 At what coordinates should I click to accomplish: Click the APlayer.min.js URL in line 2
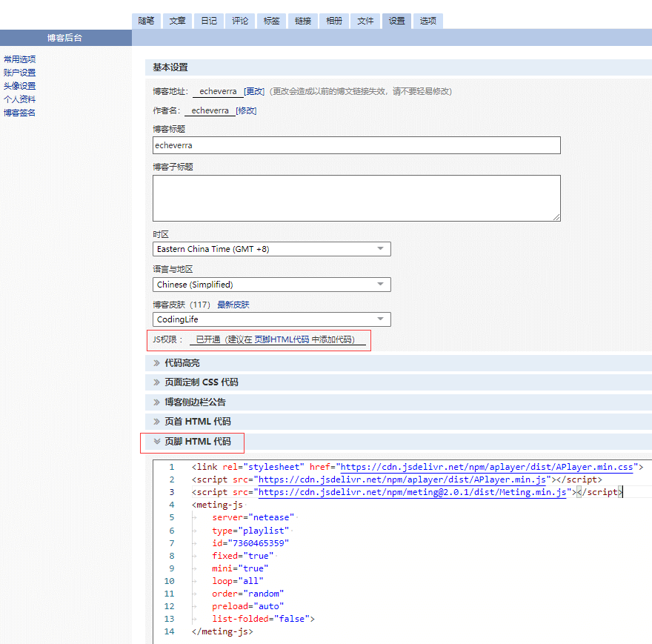coord(402,479)
